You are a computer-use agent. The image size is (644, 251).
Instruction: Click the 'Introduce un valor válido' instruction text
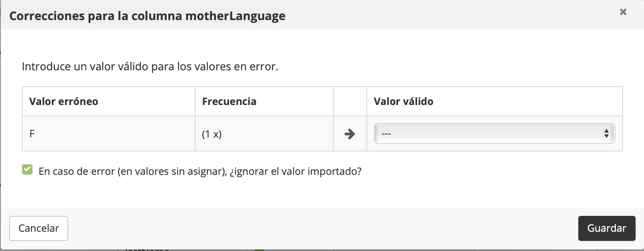click(150, 67)
